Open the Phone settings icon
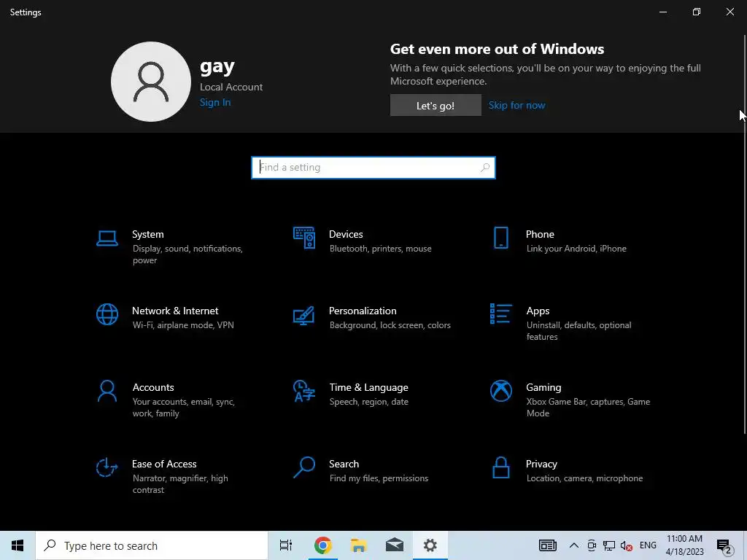This screenshot has height=560, width=747. 500,238
